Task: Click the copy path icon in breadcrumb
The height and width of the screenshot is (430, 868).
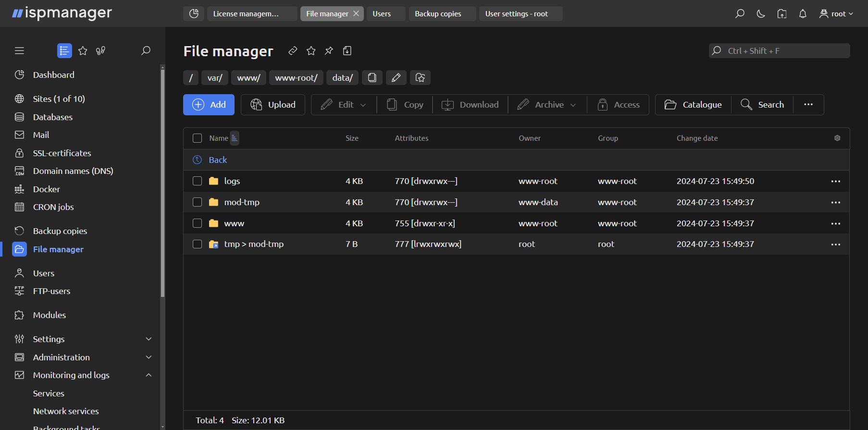Action: pyautogui.click(x=372, y=78)
